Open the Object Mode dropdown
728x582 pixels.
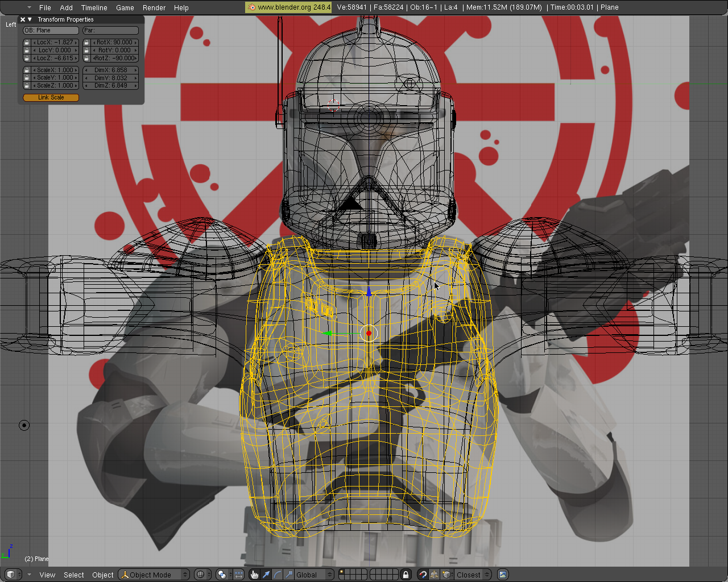(x=154, y=575)
